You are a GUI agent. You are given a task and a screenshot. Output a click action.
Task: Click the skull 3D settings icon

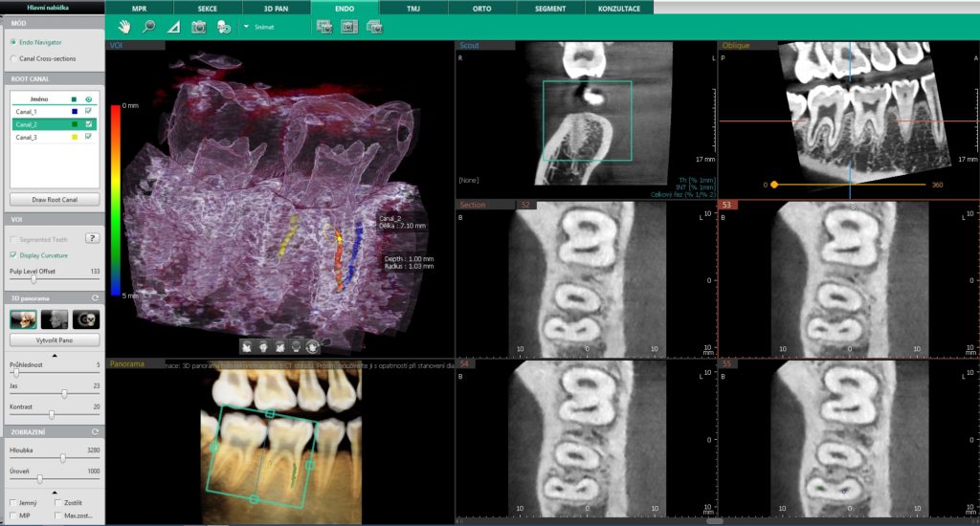tap(223, 27)
